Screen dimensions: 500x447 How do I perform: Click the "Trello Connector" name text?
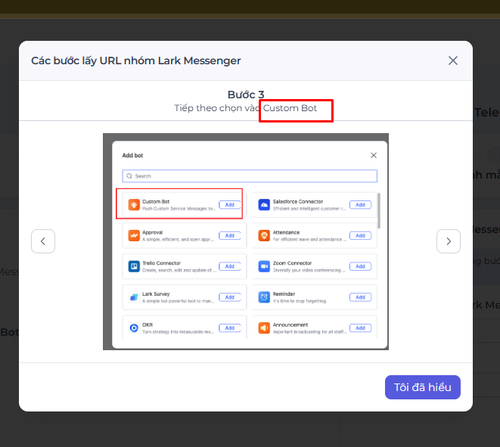tap(161, 263)
